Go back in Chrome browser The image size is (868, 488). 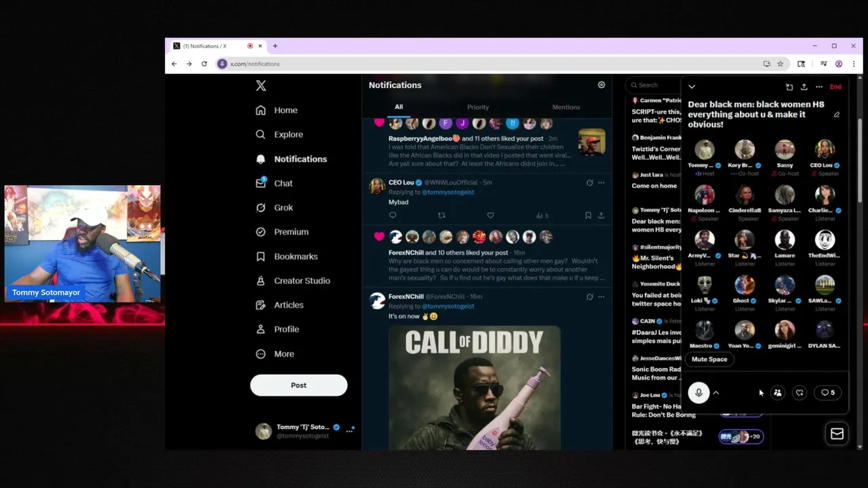click(x=174, y=64)
